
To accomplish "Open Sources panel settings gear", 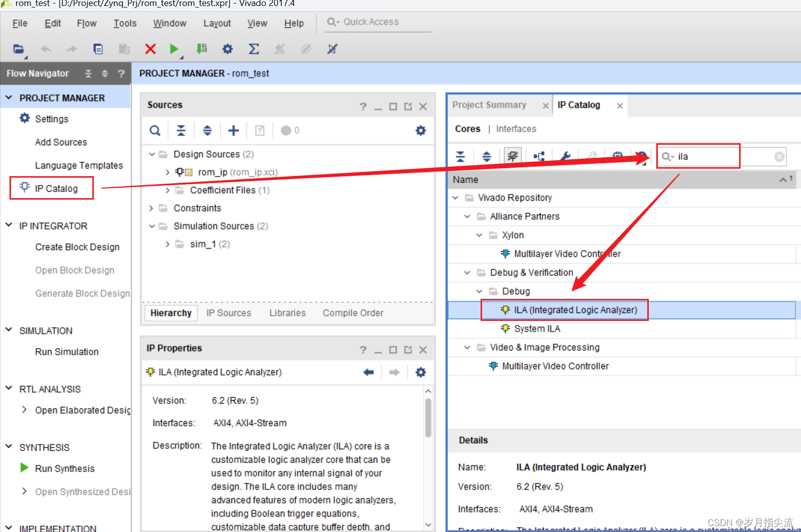I will 421,131.
